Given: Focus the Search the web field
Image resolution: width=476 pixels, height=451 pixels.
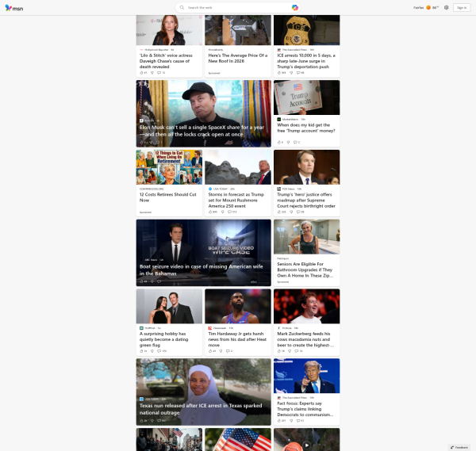Looking at the screenshot, I should pos(238,8).
